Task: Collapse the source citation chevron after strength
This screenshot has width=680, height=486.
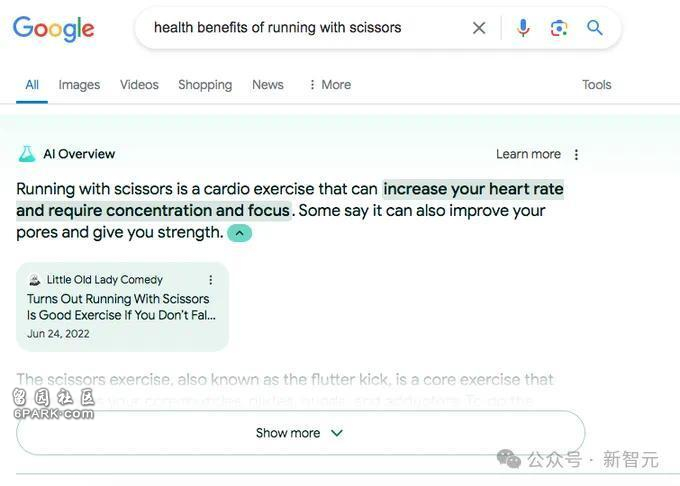Action: pyautogui.click(x=239, y=233)
